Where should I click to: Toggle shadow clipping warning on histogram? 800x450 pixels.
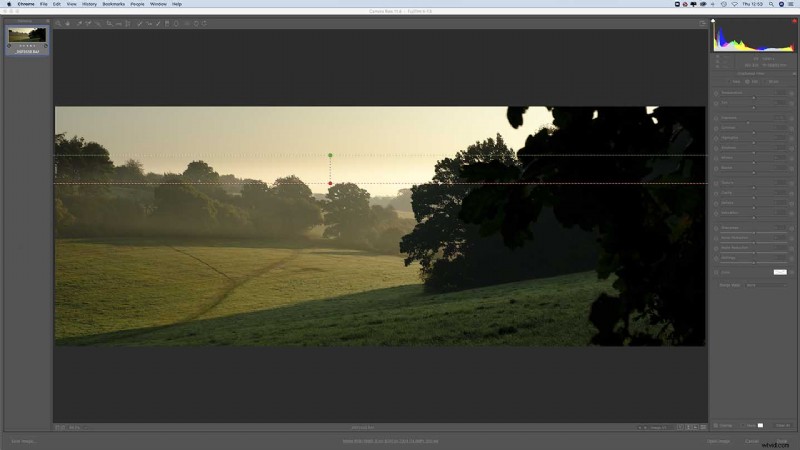pyautogui.click(x=713, y=21)
